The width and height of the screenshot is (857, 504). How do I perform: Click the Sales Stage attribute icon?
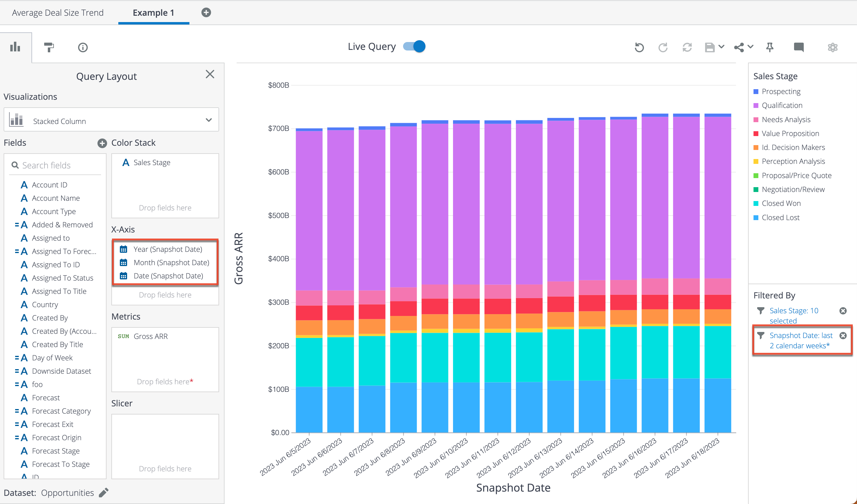pos(126,162)
